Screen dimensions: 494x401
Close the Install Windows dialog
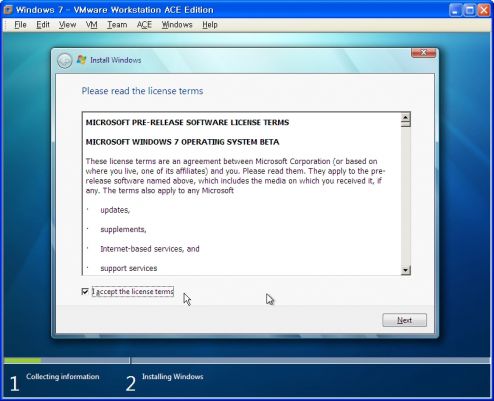pos(423,53)
